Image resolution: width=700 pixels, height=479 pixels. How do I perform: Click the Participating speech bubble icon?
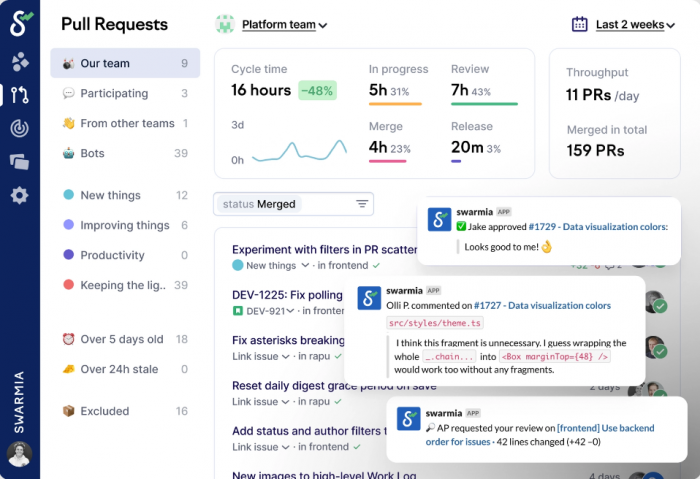pyautogui.click(x=68, y=93)
